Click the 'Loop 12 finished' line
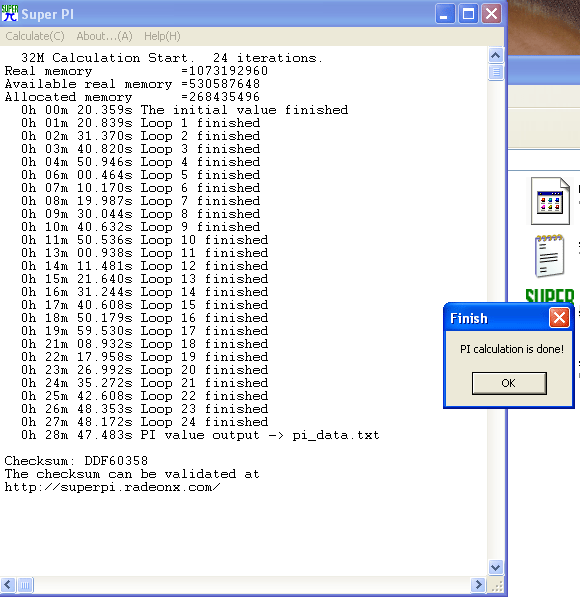This screenshot has width=580, height=597. 145,266
